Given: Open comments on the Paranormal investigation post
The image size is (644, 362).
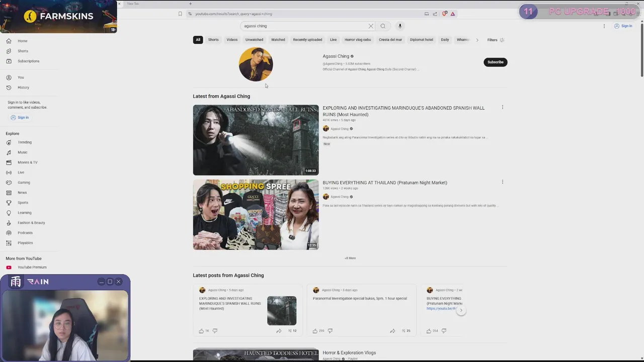Looking at the screenshot, I should pos(406,331).
